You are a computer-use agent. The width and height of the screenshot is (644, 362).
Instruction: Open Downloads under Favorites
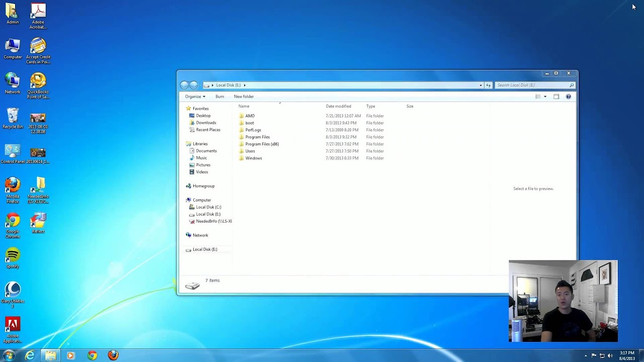coord(206,123)
